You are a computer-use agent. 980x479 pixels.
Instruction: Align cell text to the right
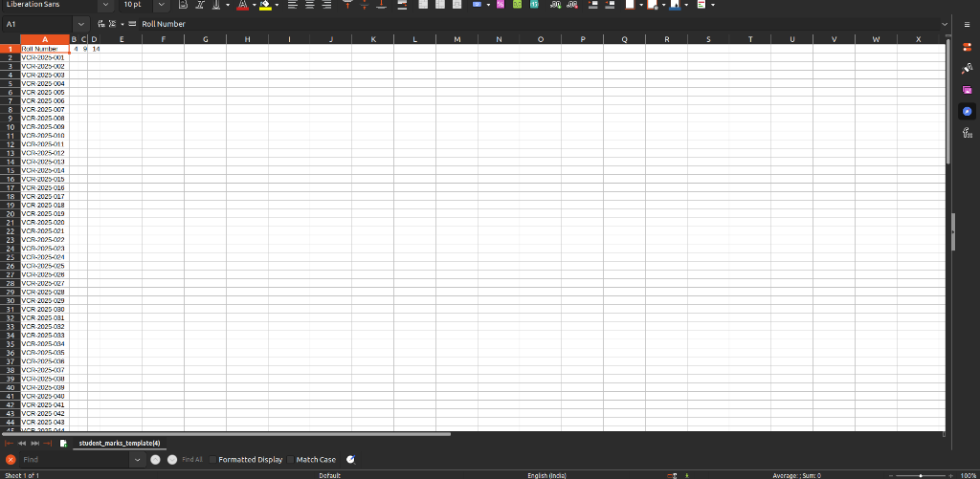point(326,5)
